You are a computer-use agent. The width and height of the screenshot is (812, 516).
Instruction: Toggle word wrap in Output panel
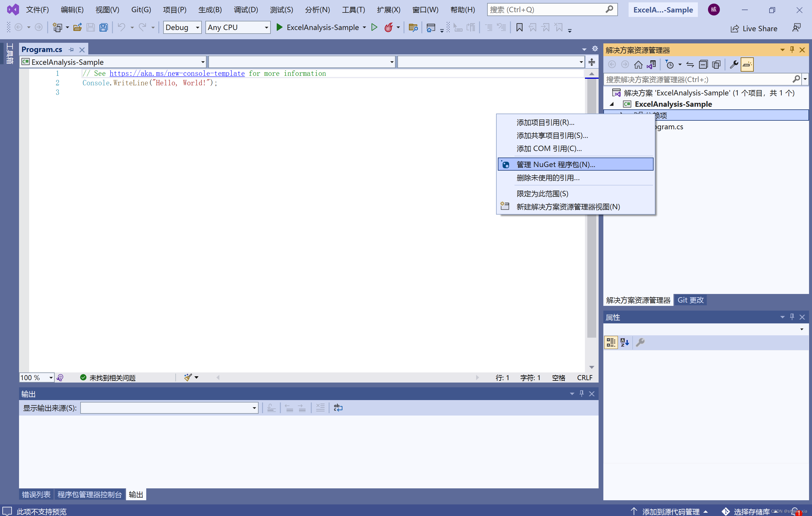click(338, 408)
